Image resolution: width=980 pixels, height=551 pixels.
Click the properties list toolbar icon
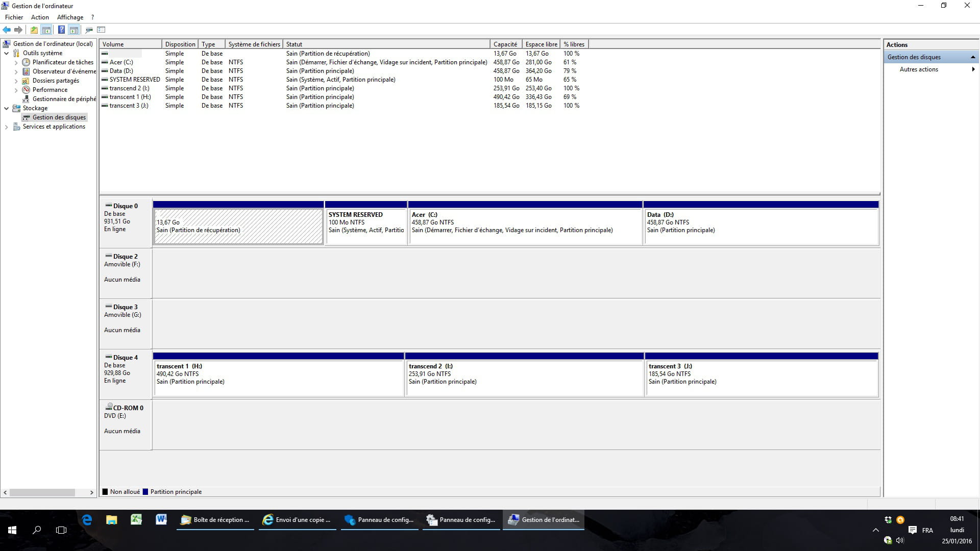tap(101, 30)
